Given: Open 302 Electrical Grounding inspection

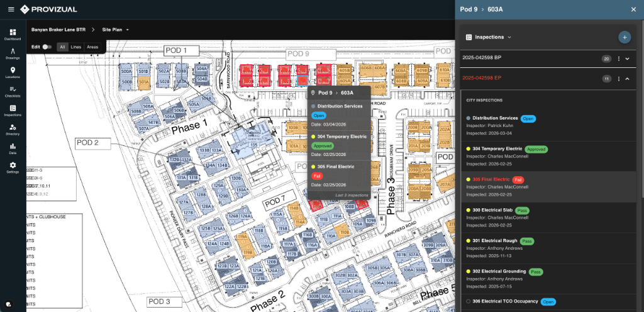Looking at the screenshot, I should tap(548, 279).
